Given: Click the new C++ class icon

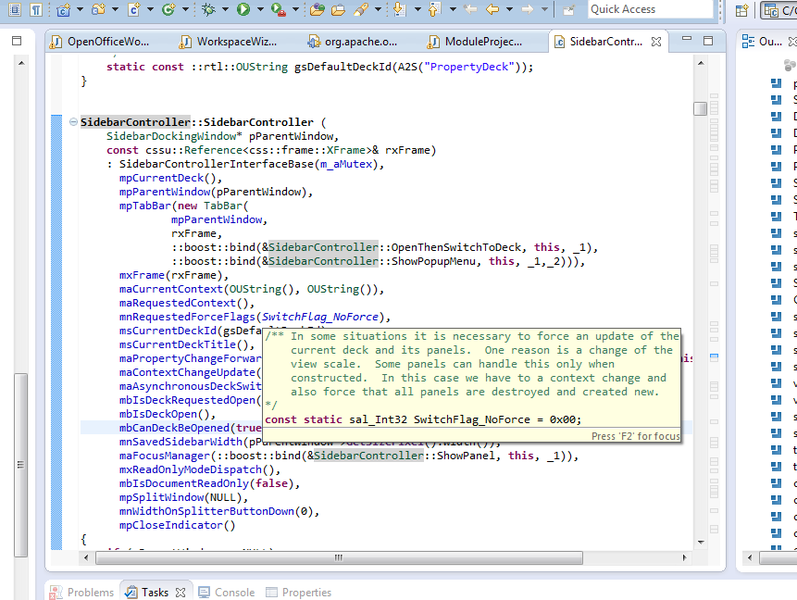Looking at the screenshot, I should (x=168, y=9).
